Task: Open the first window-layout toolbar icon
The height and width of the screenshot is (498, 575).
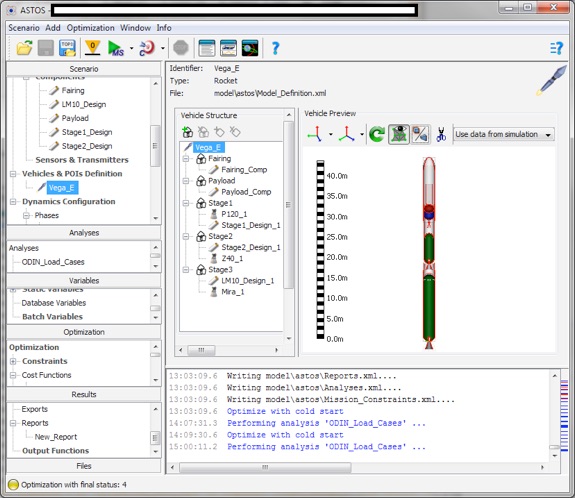Action: pos(207,48)
